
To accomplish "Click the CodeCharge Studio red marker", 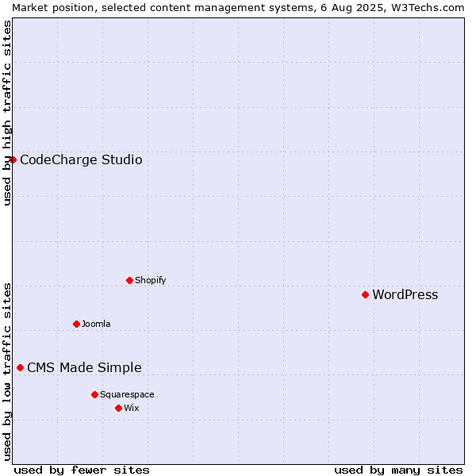I will (x=13, y=159).
